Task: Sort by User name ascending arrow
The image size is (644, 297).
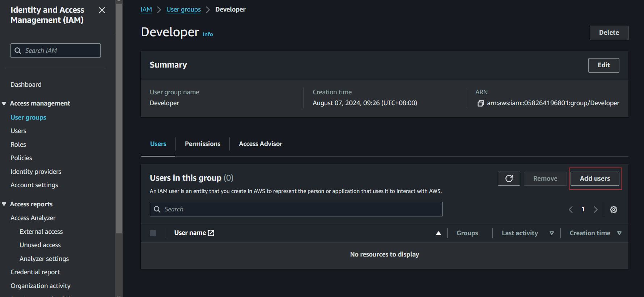Action: pyautogui.click(x=438, y=233)
